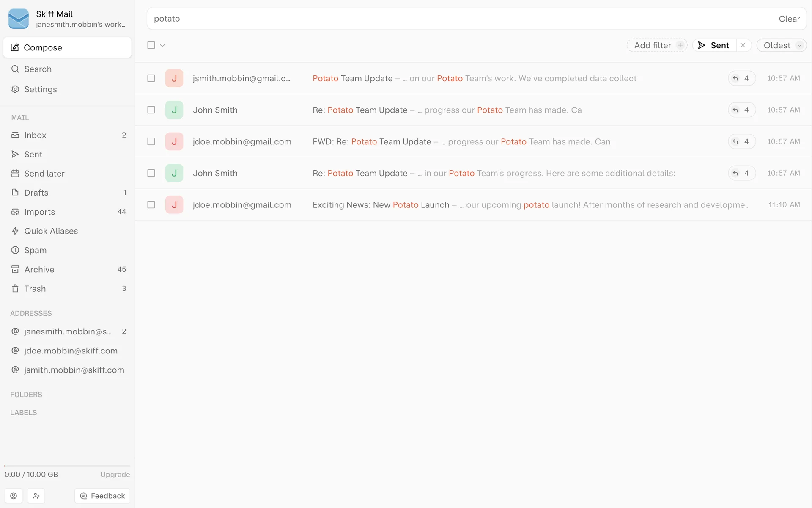Click reply thread count on Potato Team Update
Screen dimensions: 812x508
741,78
